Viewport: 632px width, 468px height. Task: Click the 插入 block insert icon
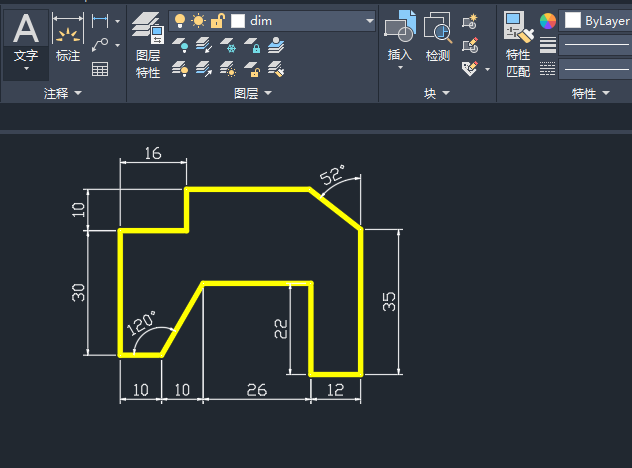click(400, 40)
